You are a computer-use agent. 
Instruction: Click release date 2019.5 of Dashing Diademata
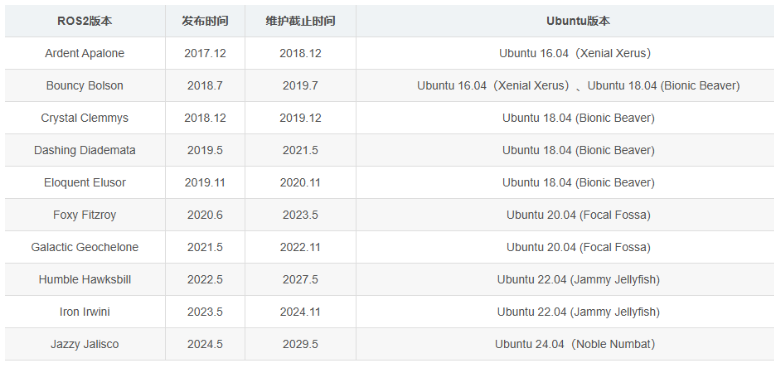[205, 150]
